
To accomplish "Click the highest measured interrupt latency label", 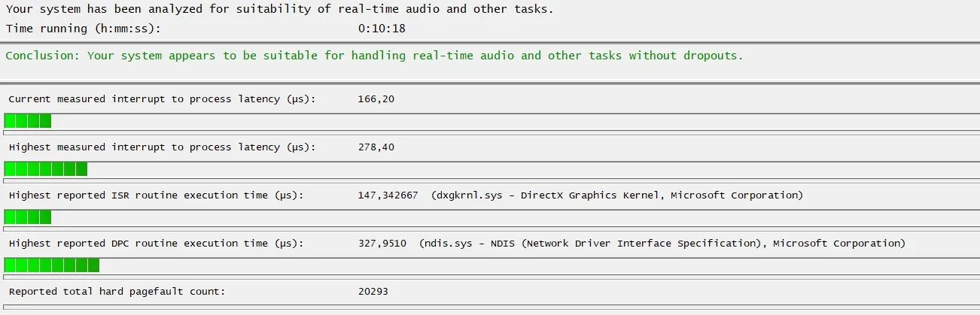I will click(x=162, y=147).
